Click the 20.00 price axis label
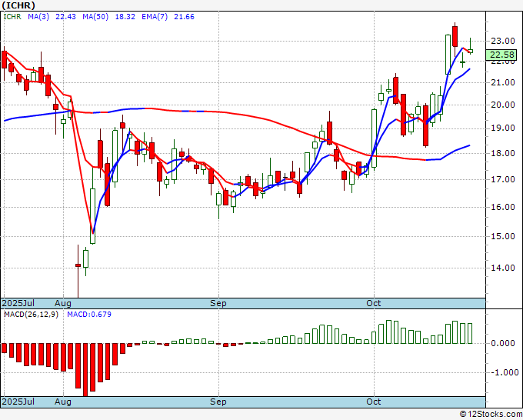Image resolution: width=523 pixels, height=420 pixels. [x=503, y=105]
